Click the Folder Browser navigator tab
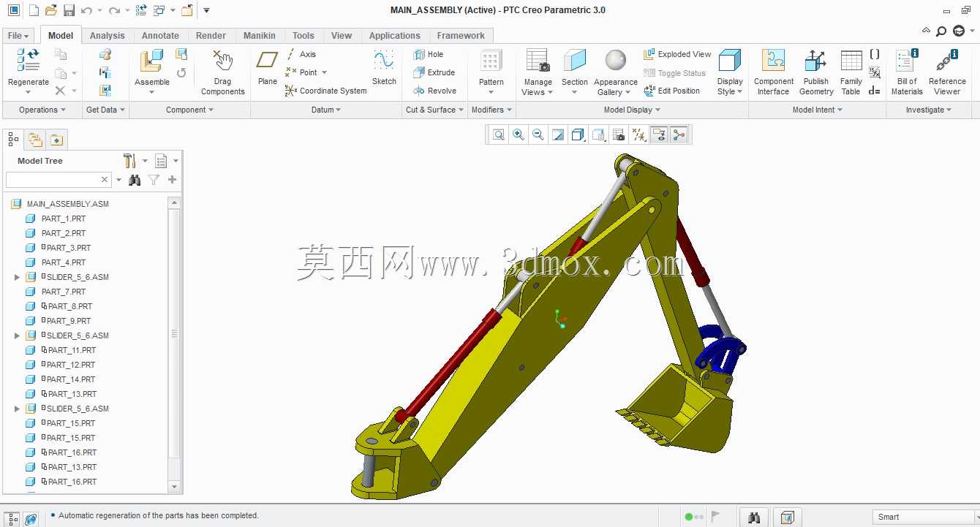The height and width of the screenshot is (527, 980). (35, 140)
